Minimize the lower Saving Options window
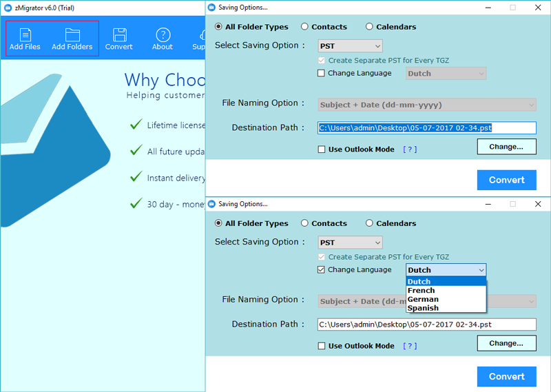Screen dimensions: 551x392 point(488,204)
